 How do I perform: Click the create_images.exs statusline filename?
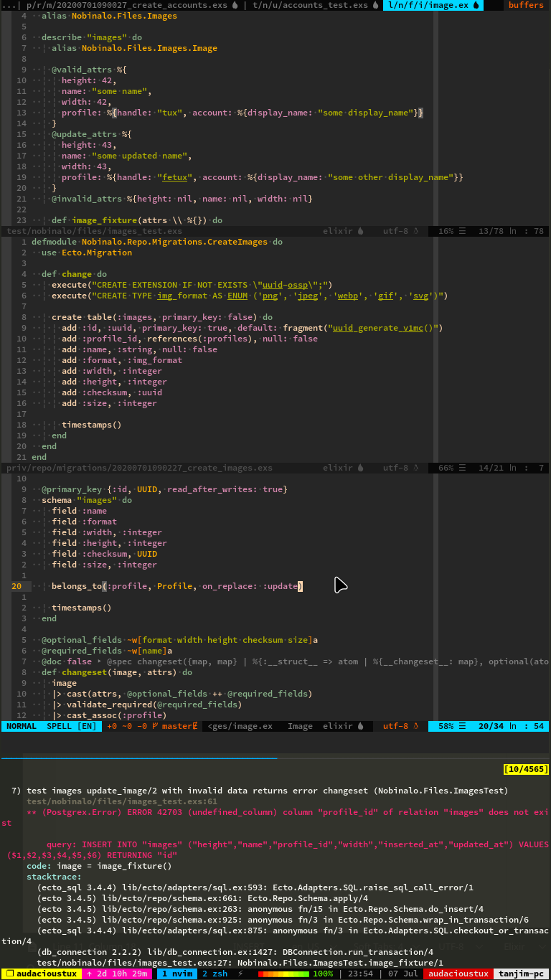[x=139, y=468]
